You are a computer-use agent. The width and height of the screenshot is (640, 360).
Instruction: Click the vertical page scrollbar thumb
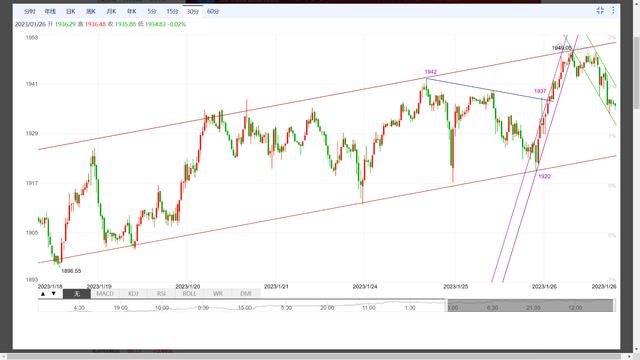(x=636, y=73)
